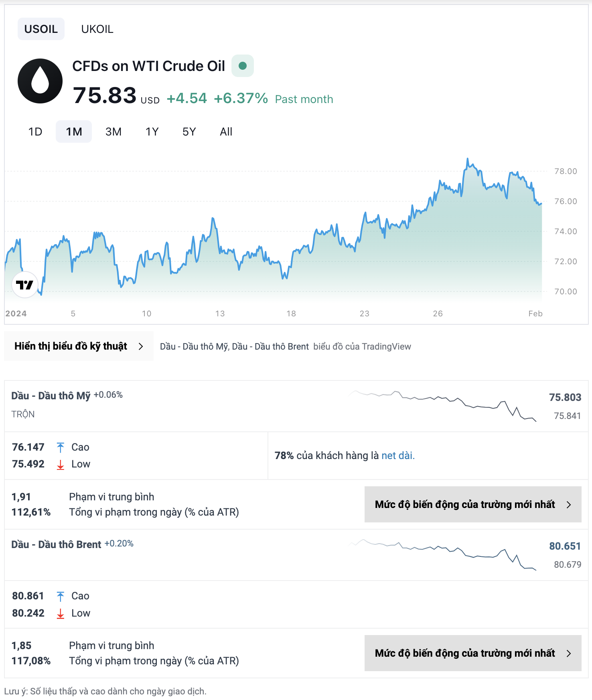Click the price peak on the WTI chart

click(467, 159)
